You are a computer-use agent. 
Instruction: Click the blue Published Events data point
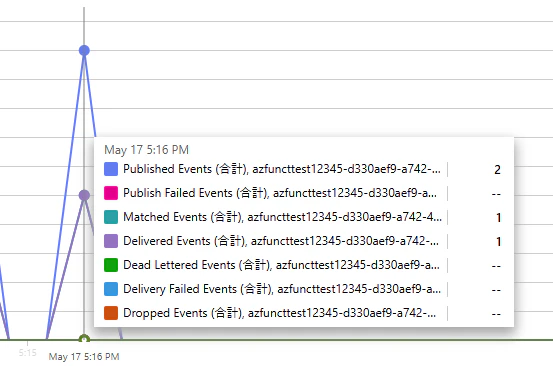pyautogui.click(x=84, y=50)
